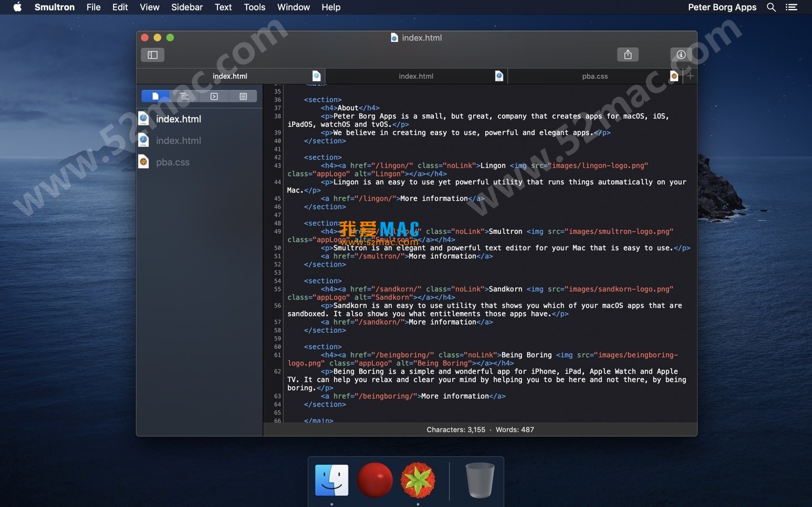The height and width of the screenshot is (507, 812).
Task: Place cursor on the About heading text
Action: 348,108
